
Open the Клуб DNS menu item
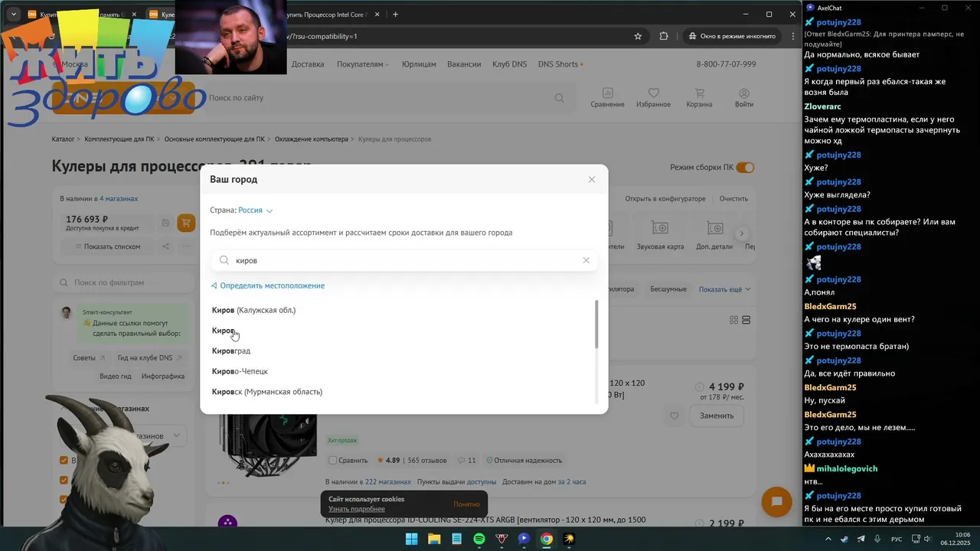pos(509,64)
